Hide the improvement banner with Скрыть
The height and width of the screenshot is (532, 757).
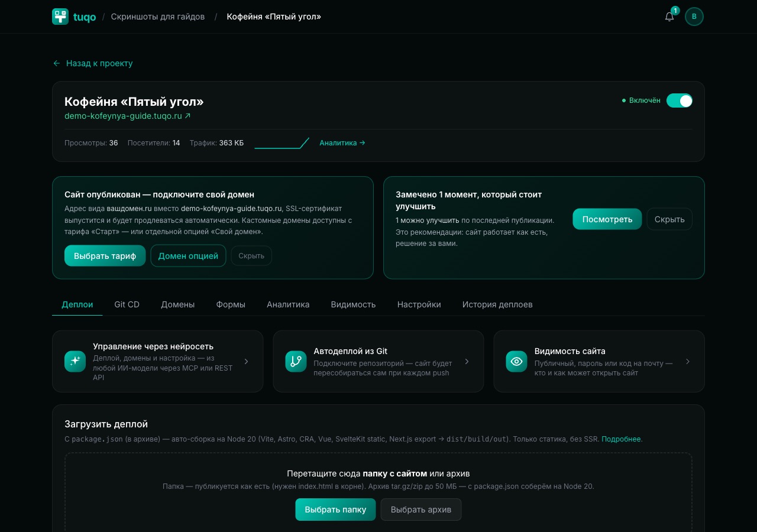click(x=669, y=219)
